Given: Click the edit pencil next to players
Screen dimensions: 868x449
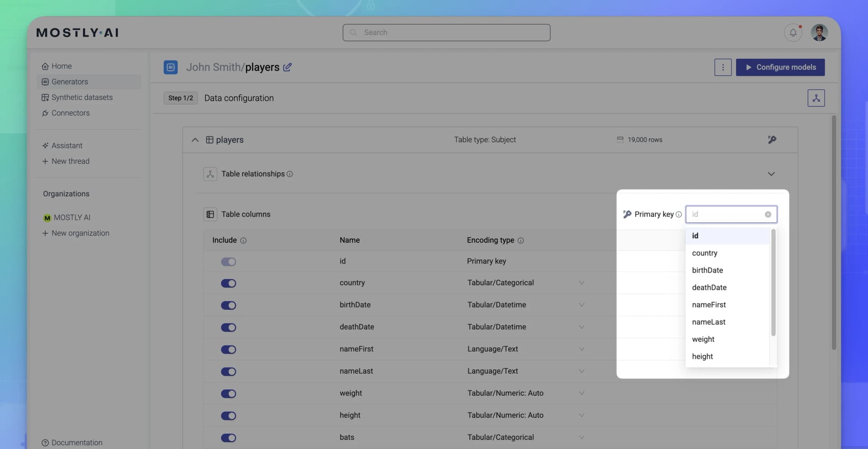Looking at the screenshot, I should pos(287,67).
